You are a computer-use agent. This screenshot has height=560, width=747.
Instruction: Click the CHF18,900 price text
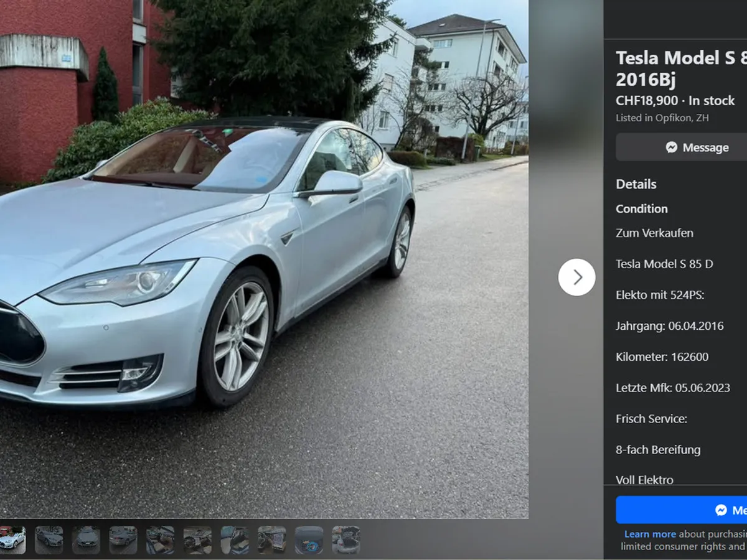pyautogui.click(x=646, y=101)
